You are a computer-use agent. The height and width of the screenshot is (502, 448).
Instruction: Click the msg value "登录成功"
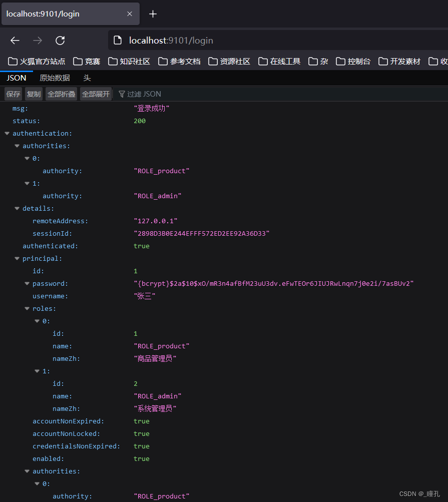(152, 108)
